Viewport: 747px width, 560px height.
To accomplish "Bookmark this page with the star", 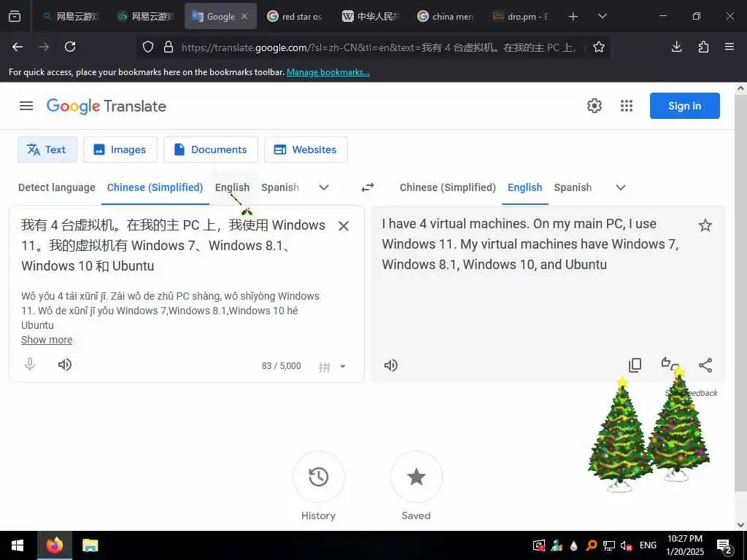I will (x=599, y=47).
